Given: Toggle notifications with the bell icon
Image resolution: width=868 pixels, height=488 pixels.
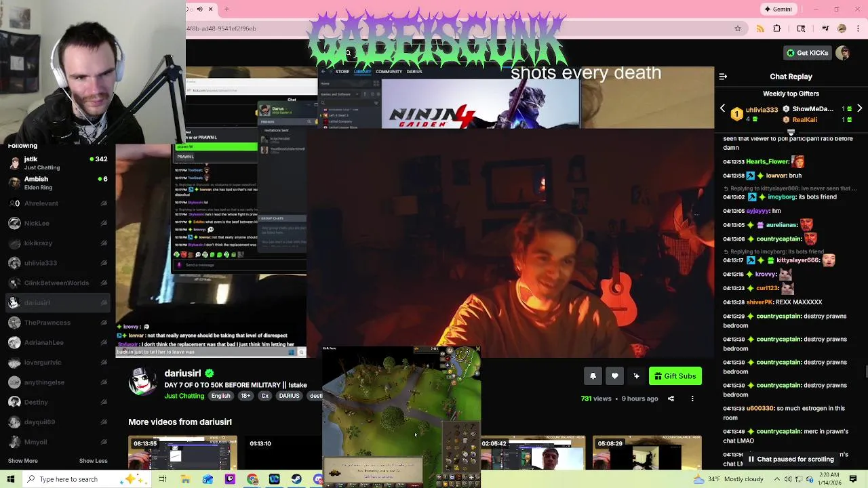Looking at the screenshot, I should pos(593,376).
